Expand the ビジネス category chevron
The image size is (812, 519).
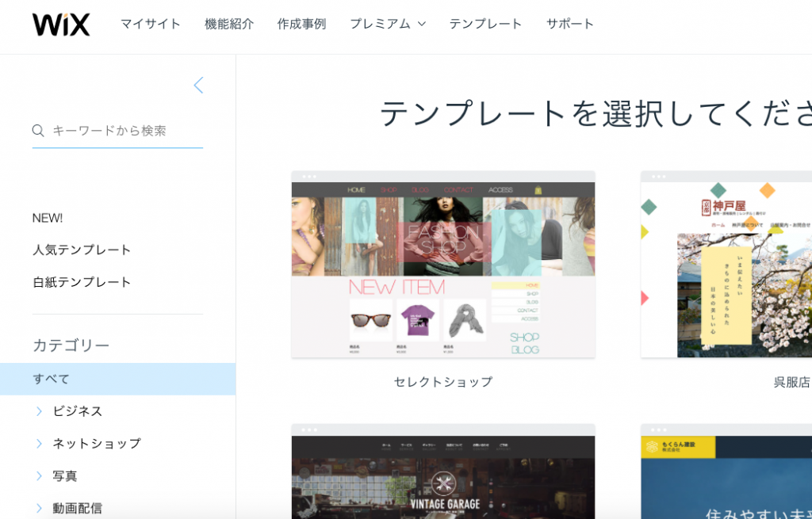39,411
